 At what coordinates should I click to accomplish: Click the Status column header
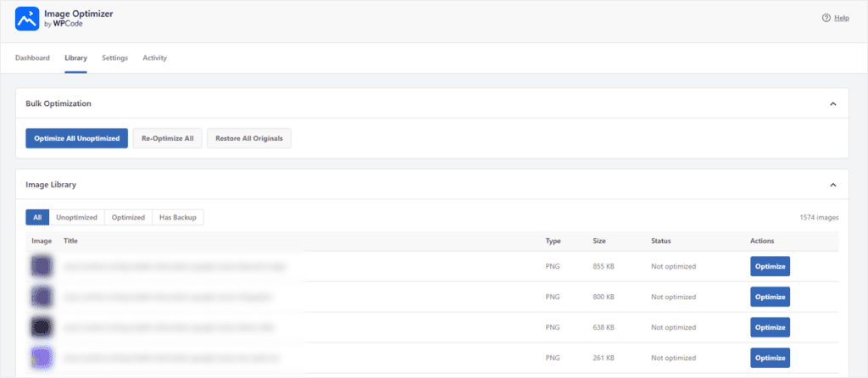pyautogui.click(x=661, y=242)
